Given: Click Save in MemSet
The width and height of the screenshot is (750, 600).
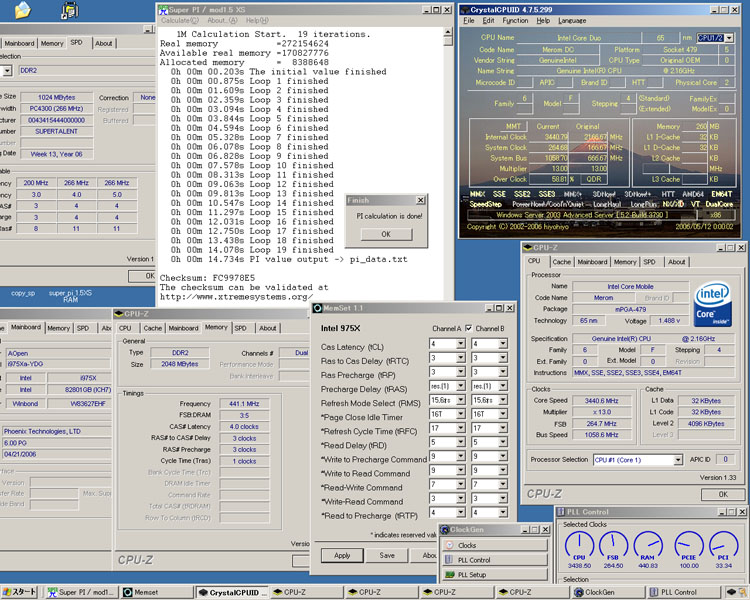Looking at the screenshot, I should (x=387, y=555).
